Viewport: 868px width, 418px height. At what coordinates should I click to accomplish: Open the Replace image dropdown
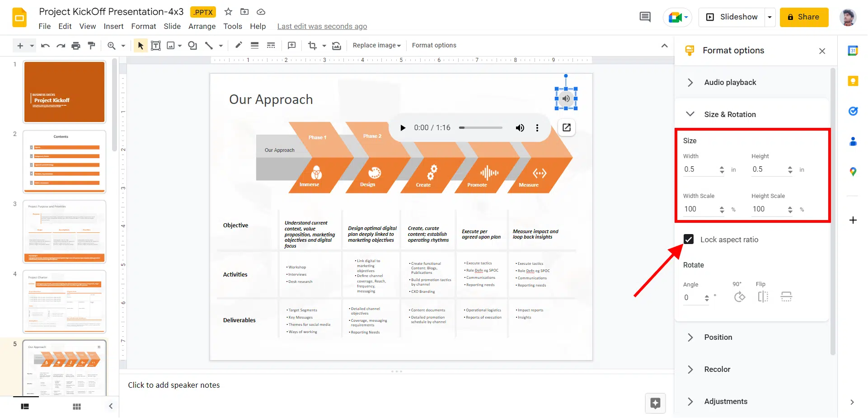click(376, 46)
